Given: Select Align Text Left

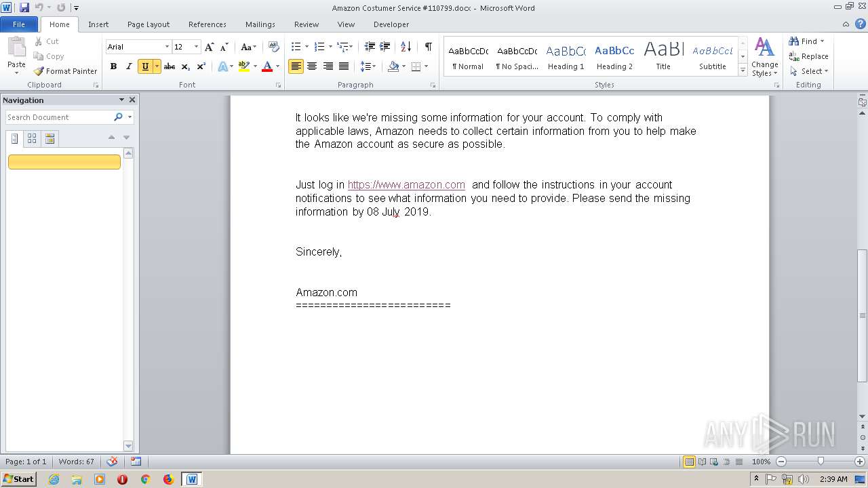Looking at the screenshot, I should tap(296, 66).
